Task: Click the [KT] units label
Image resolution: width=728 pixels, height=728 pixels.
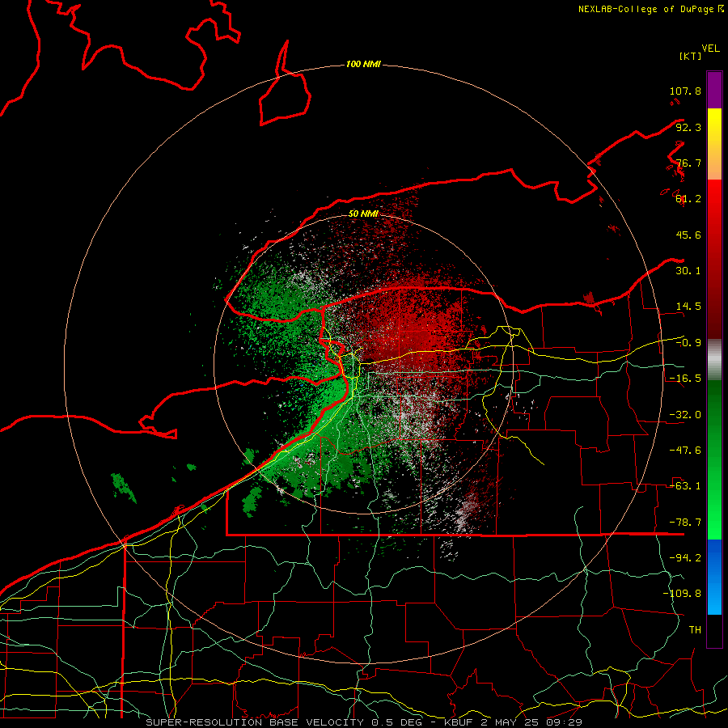Action: pos(691,56)
